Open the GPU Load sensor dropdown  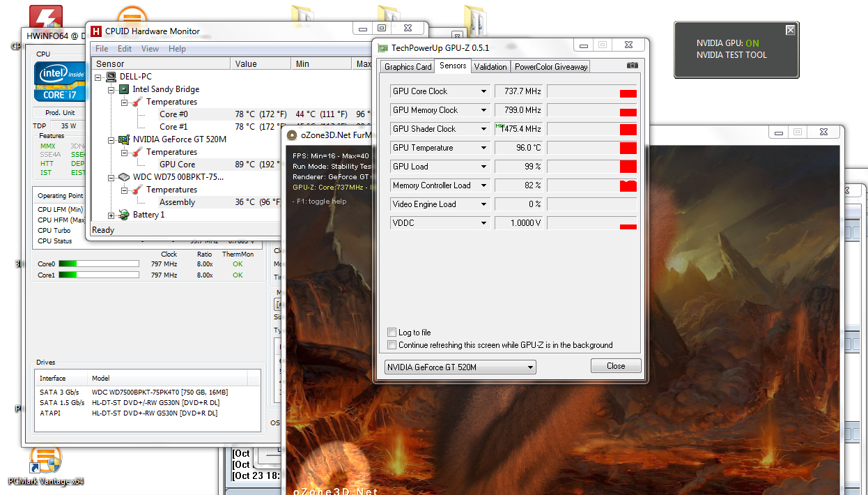483,167
